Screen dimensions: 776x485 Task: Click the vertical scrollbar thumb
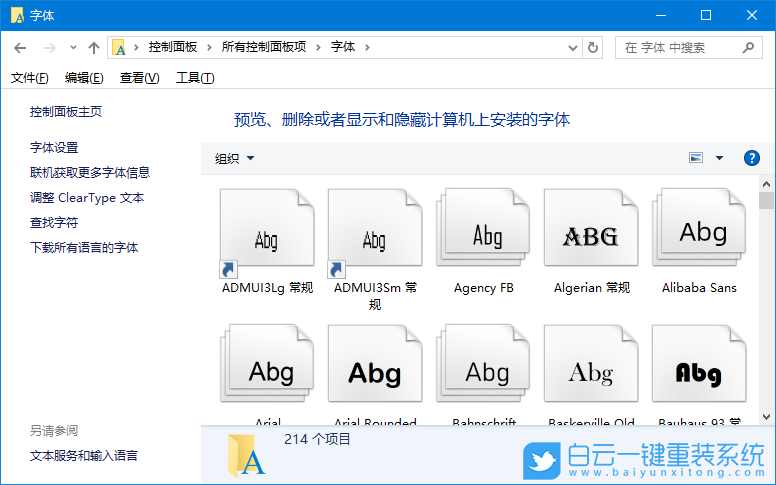click(x=766, y=200)
